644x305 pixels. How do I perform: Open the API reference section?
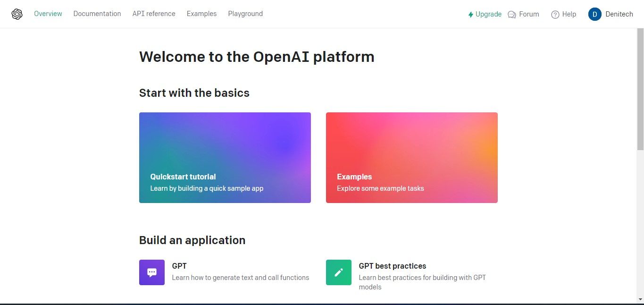tap(154, 14)
